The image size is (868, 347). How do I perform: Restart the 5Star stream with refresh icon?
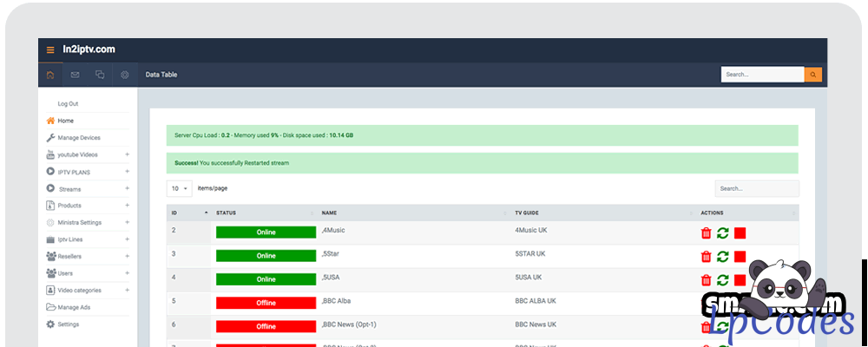(x=722, y=256)
